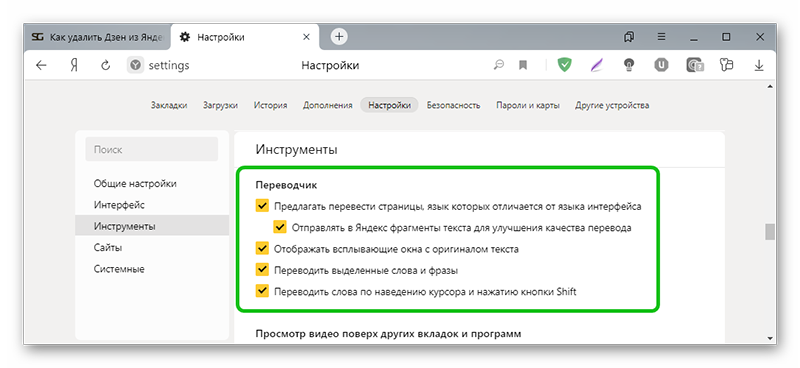Open Другие устройства section
This screenshot has width=800, height=368.
(x=612, y=105)
